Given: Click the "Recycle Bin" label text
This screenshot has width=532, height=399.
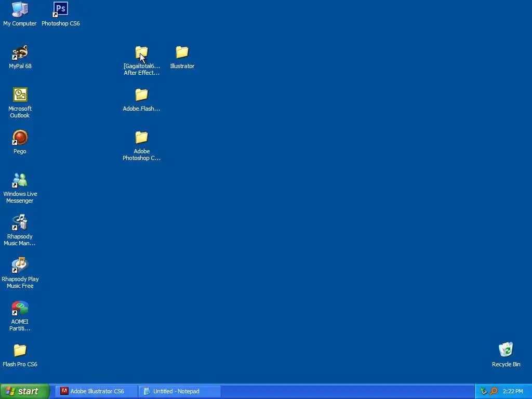Looking at the screenshot, I should pos(506,364).
